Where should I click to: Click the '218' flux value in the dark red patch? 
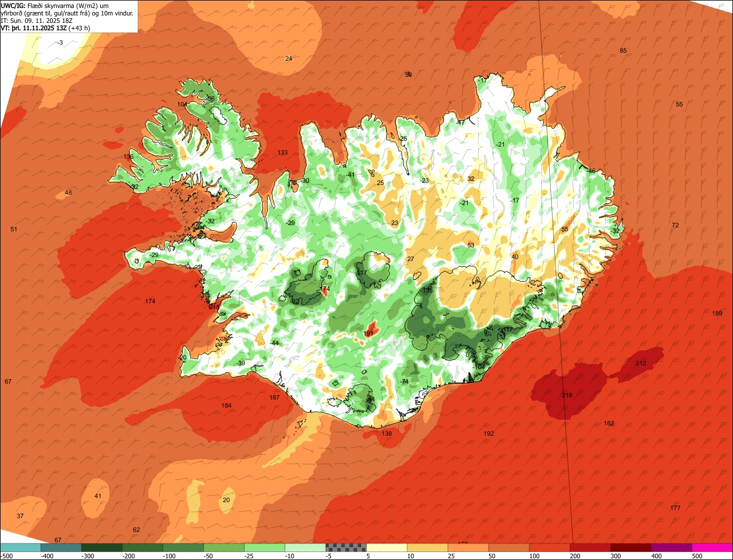tap(567, 395)
